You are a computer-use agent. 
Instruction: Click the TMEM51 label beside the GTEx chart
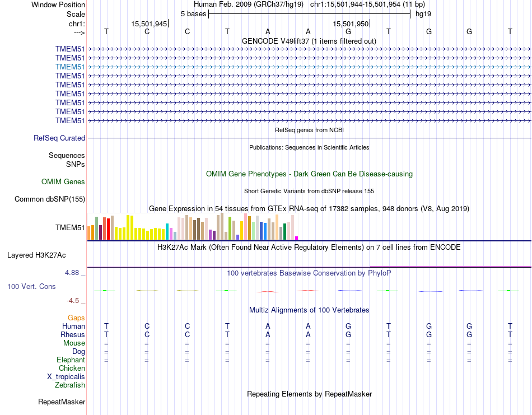[70, 228]
